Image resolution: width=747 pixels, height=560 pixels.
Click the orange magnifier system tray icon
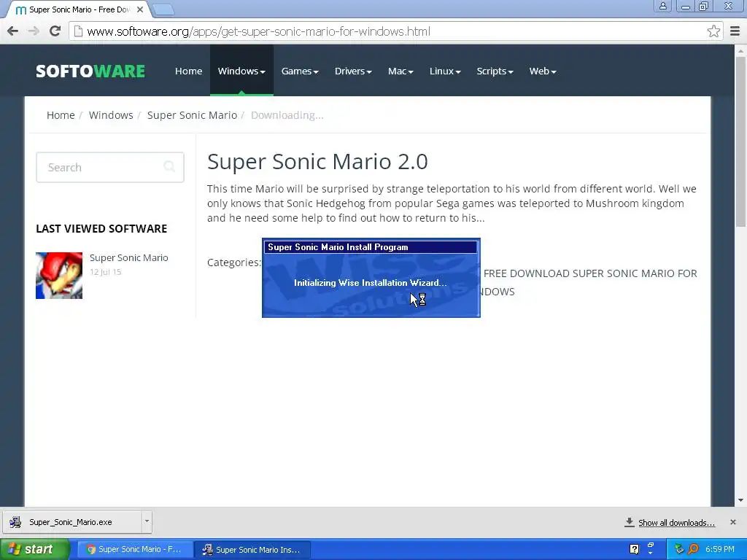(x=693, y=549)
